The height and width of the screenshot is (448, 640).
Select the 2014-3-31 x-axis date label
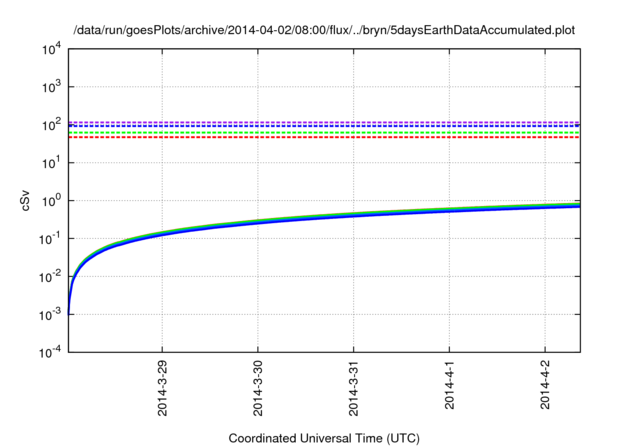[x=353, y=388]
